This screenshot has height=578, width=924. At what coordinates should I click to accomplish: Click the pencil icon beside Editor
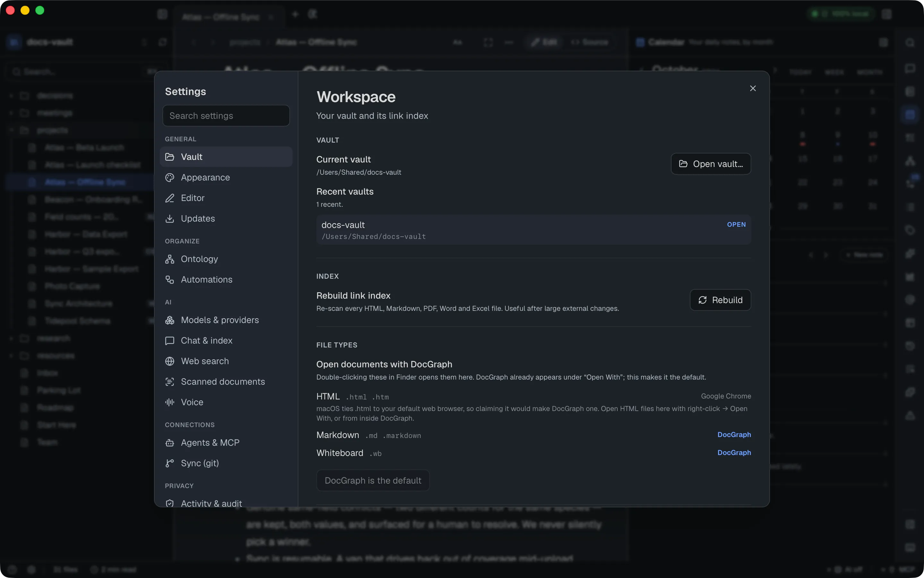(x=170, y=198)
